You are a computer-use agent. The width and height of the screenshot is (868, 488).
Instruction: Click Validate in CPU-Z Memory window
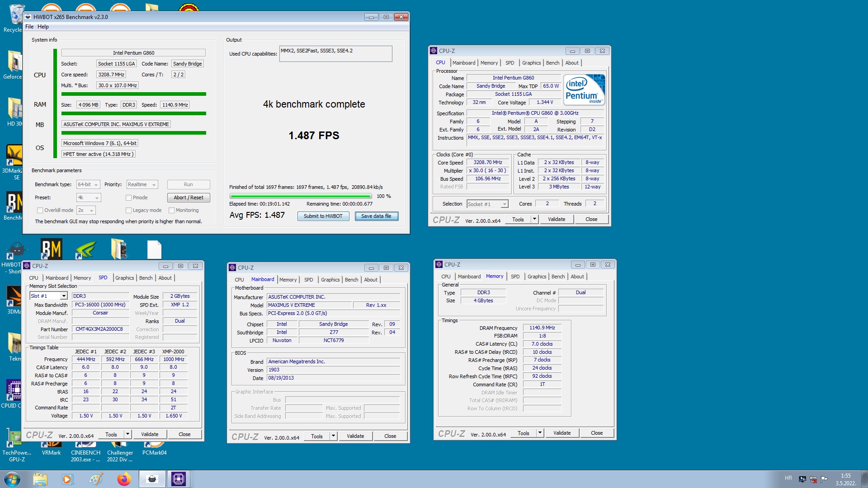562,433
